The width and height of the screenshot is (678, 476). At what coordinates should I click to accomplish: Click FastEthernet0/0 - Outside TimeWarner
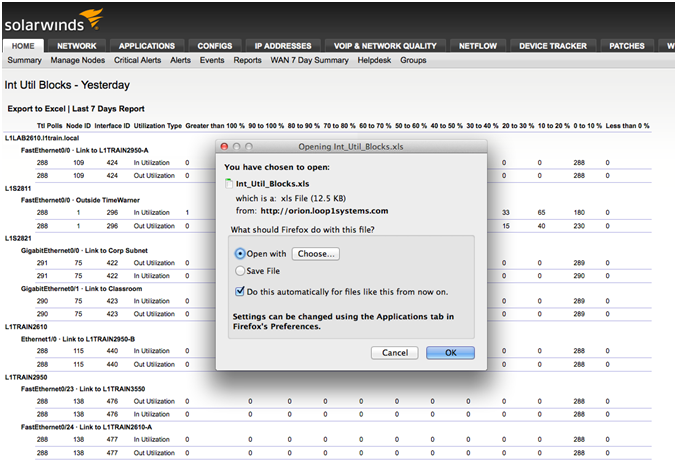coord(80,200)
